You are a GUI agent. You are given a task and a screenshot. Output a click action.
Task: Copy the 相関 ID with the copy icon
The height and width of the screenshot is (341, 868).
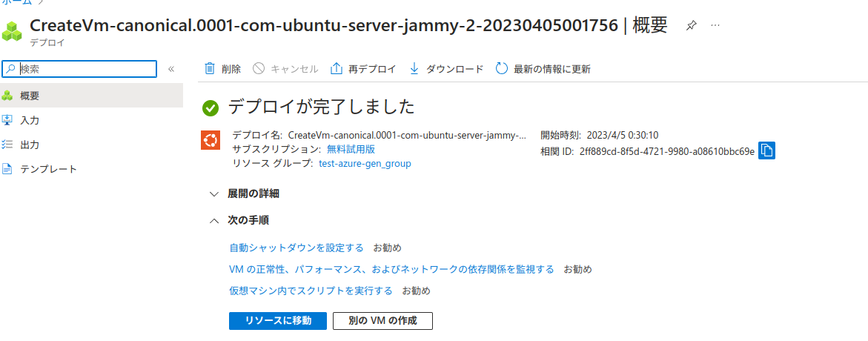766,150
